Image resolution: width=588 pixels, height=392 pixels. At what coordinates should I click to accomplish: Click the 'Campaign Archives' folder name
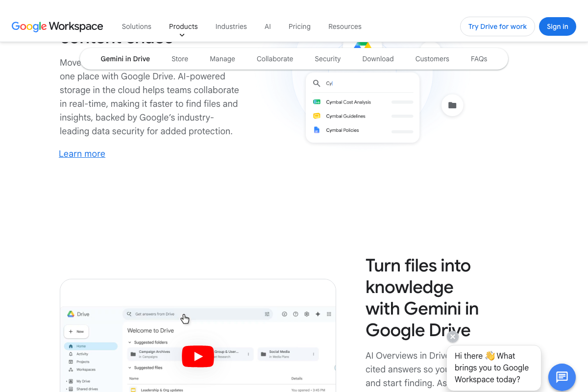(154, 352)
